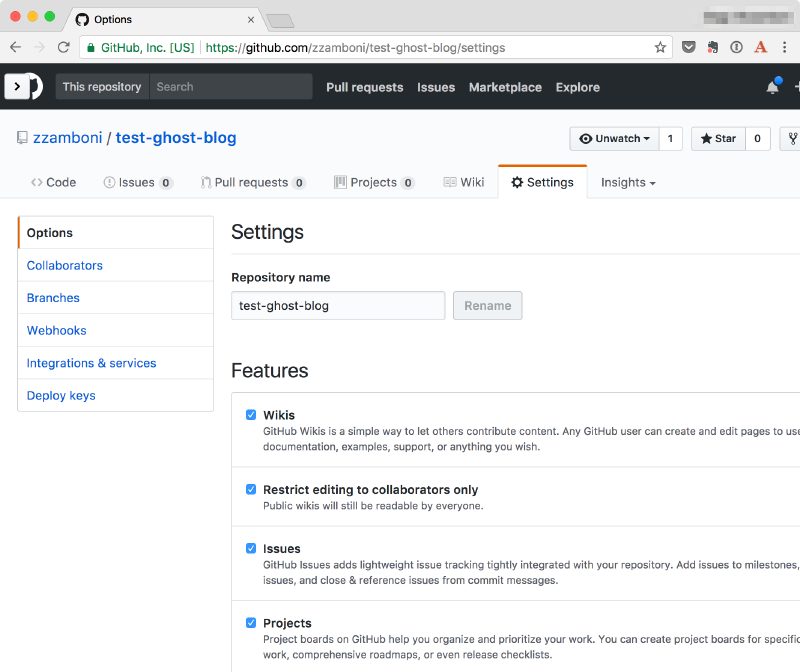Click the browser reload button

click(64, 47)
